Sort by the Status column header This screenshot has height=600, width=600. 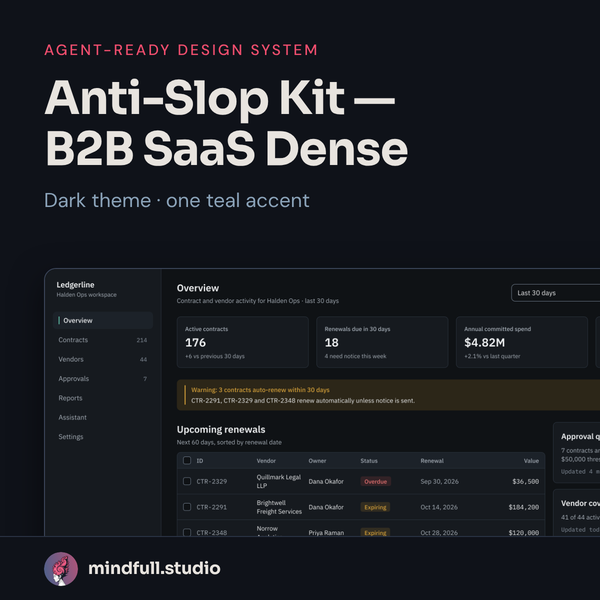click(x=369, y=461)
